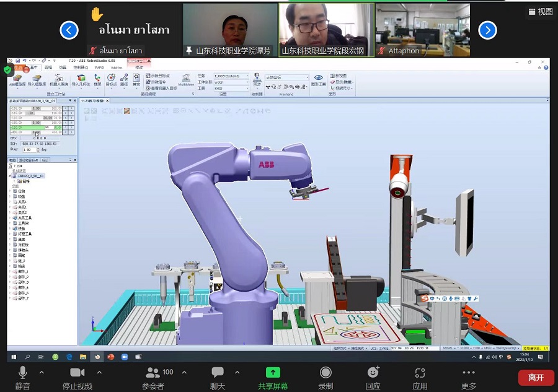Click 查看机器人目标 view robot target

click(161, 88)
